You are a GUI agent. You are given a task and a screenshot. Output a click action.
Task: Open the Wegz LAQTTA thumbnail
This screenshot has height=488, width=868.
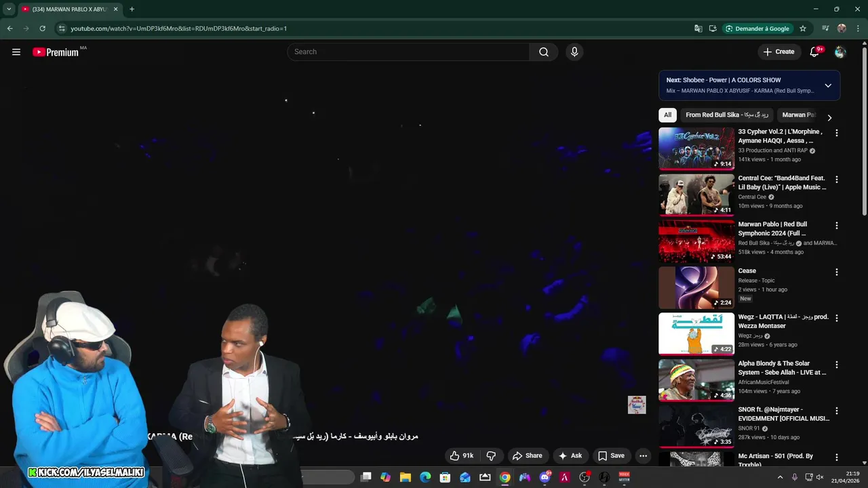coord(696,333)
